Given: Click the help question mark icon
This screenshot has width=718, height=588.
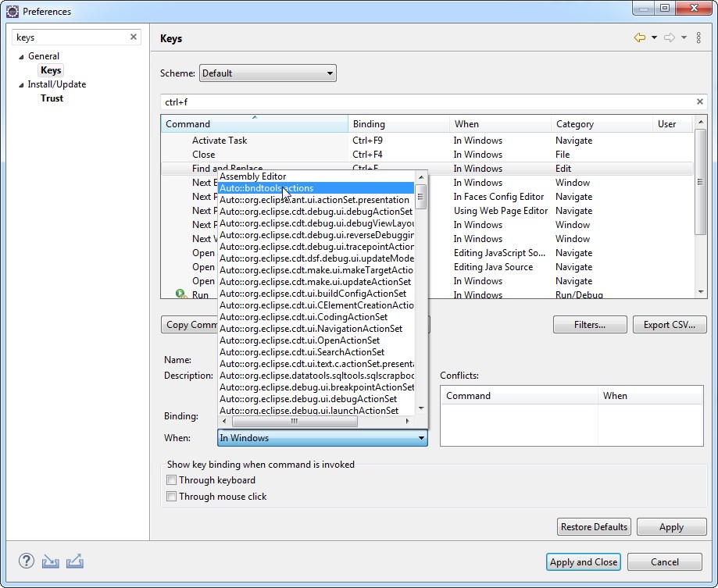Looking at the screenshot, I should tap(26, 561).
